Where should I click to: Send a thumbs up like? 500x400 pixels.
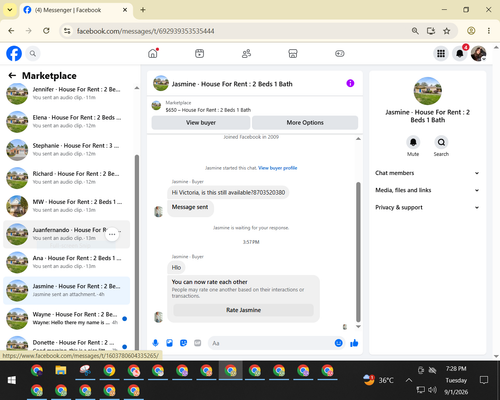[354, 343]
